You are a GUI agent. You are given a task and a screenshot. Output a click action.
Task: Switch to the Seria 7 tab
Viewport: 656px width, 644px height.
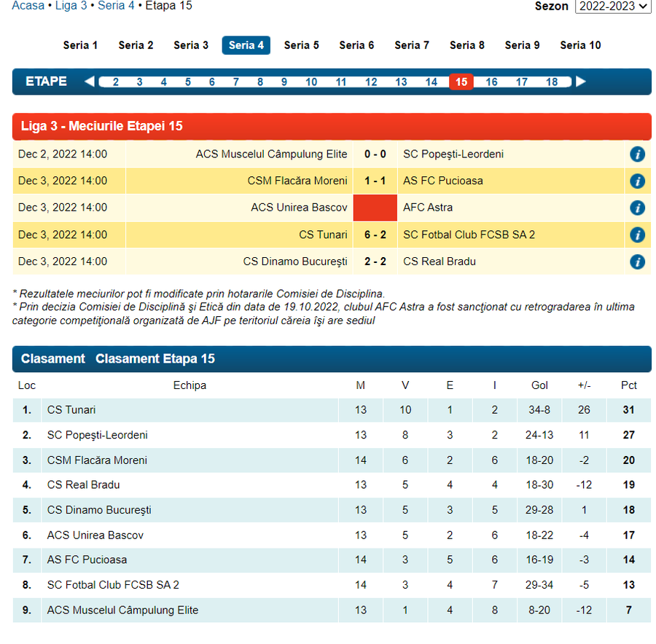412,45
